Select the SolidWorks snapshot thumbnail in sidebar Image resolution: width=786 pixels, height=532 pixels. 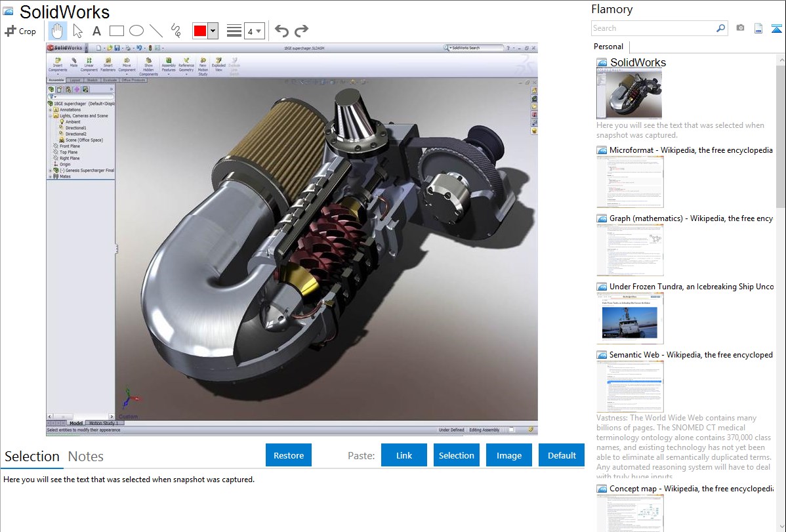coord(629,93)
